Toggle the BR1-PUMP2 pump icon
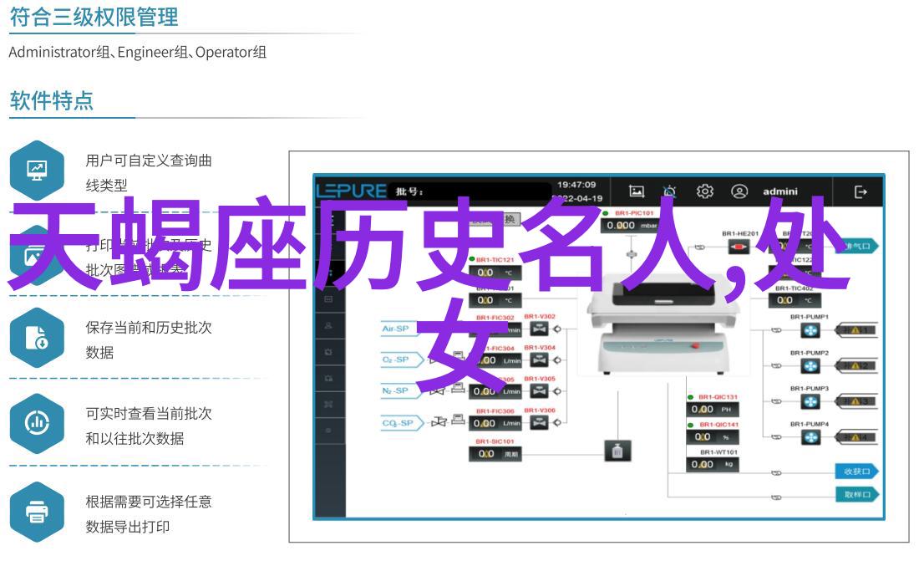Screen dimensions: 924x566 [x=811, y=366]
